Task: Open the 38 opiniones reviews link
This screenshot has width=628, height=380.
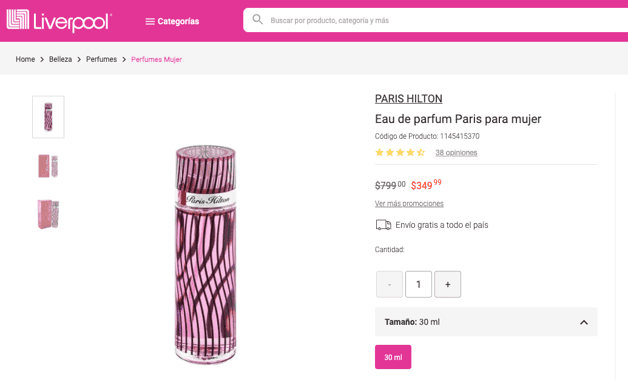Action: pos(456,153)
